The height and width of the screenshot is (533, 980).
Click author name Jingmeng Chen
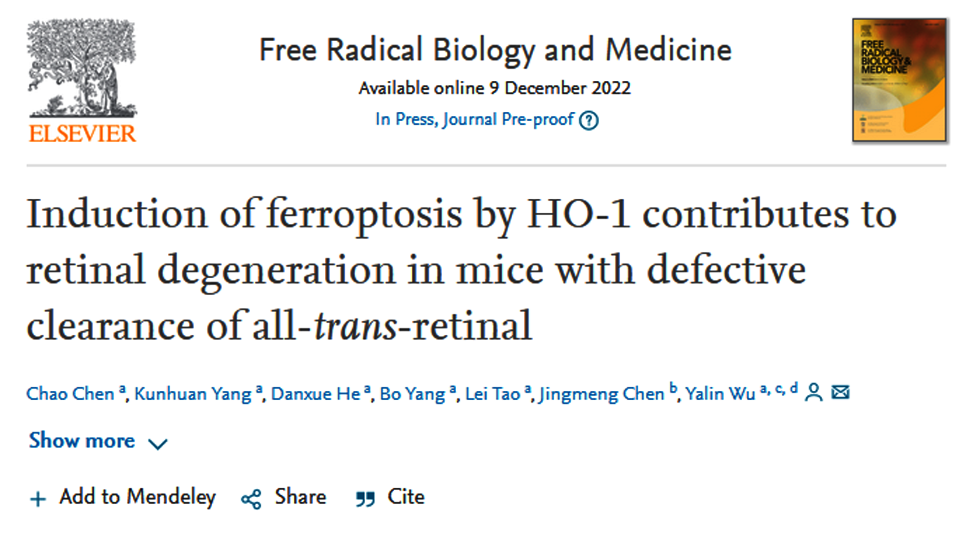point(601,394)
